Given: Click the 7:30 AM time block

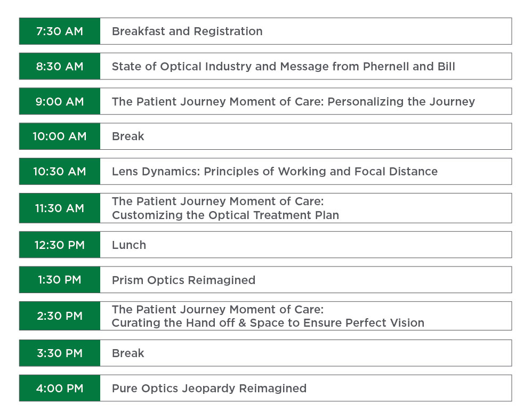Looking at the screenshot, I should click(60, 31).
